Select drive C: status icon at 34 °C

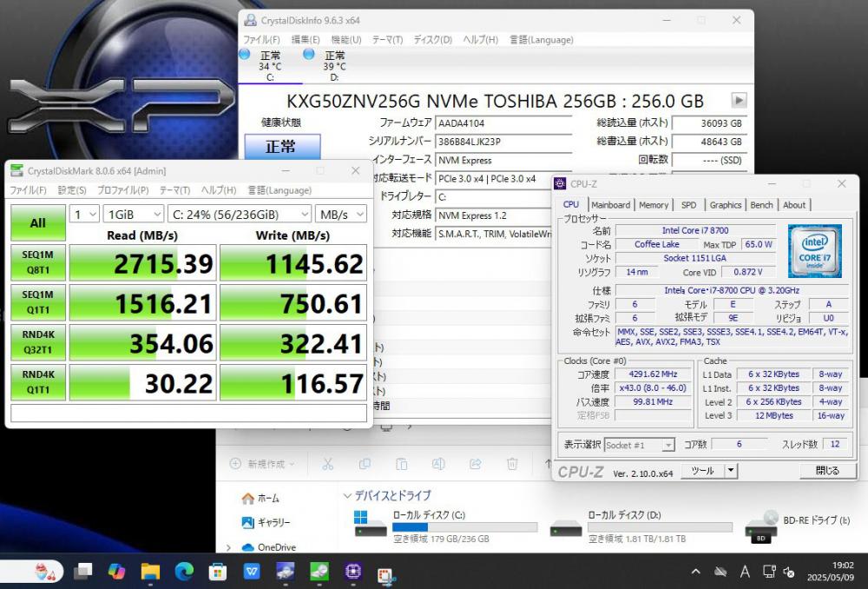click(245, 55)
